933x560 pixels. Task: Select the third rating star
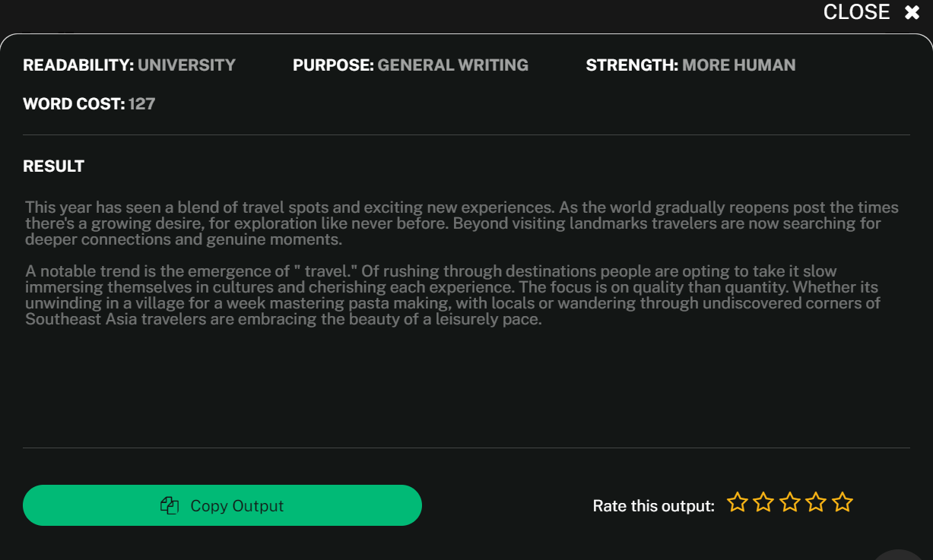(x=790, y=502)
